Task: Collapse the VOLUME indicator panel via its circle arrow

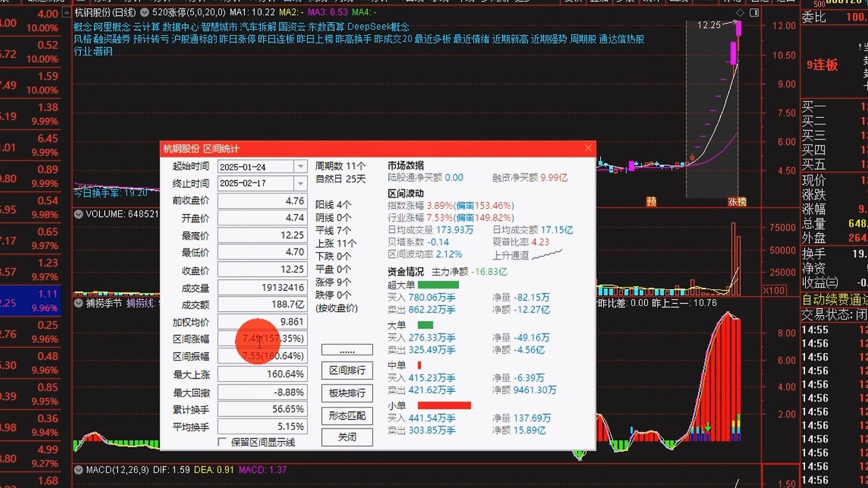Action: 78,214
